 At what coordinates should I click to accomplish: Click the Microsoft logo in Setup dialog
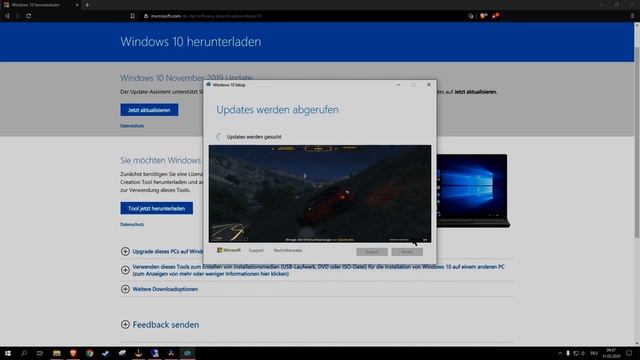(x=229, y=250)
